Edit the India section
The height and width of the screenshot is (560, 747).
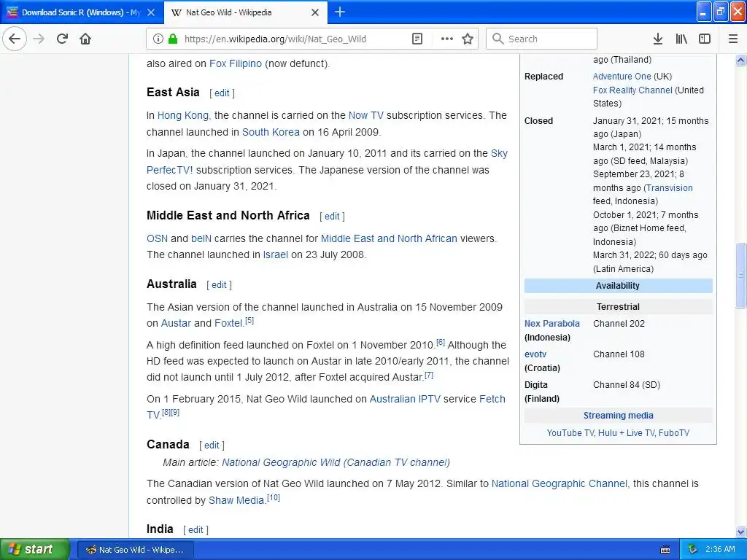196,529
